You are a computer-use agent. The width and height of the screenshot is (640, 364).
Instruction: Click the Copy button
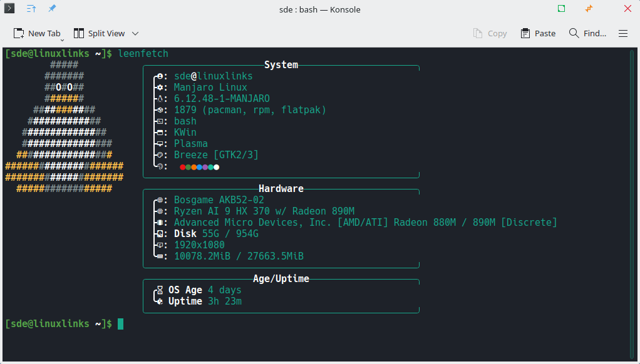pyautogui.click(x=490, y=33)
